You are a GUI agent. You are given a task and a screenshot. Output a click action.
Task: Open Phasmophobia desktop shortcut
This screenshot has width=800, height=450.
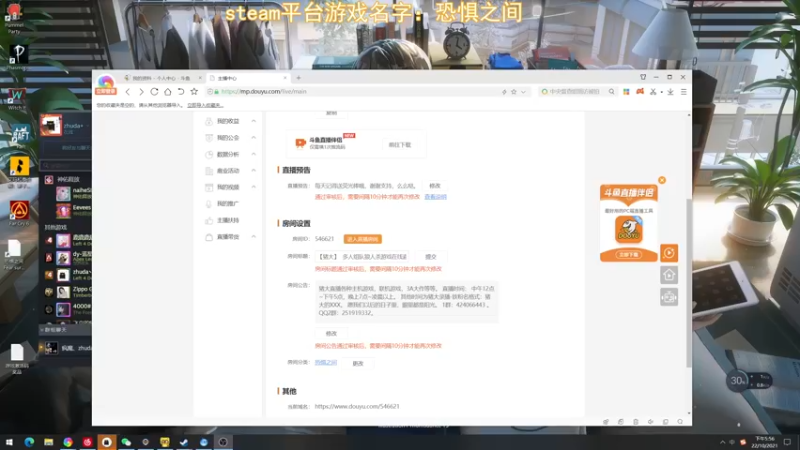pos(19,57)
